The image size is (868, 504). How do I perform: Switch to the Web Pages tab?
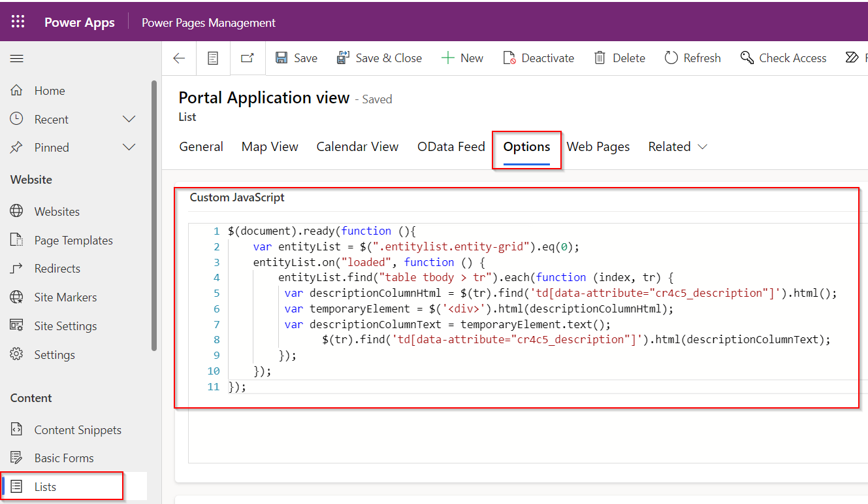click(598, 147)
